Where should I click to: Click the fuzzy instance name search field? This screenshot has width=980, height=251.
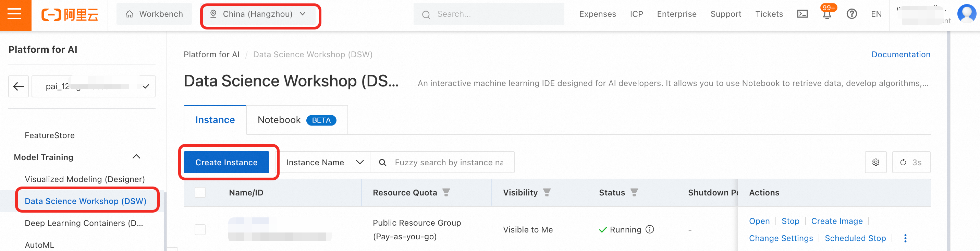tap(449, 162)
